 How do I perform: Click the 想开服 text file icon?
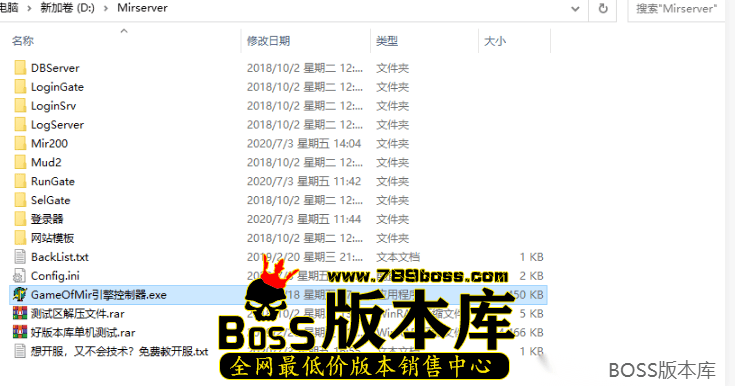pyautogui.click(x=20, y=351)
